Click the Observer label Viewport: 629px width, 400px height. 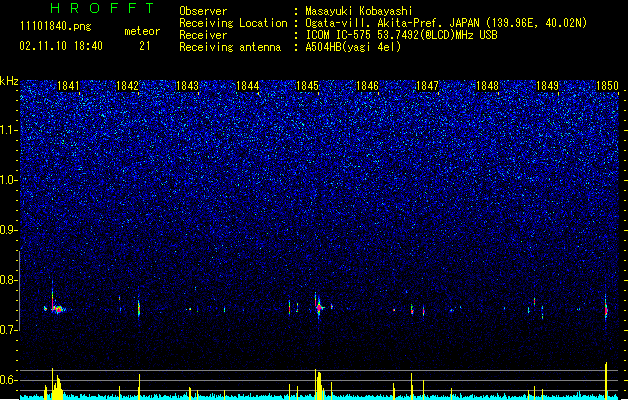[x=203, y=11]
